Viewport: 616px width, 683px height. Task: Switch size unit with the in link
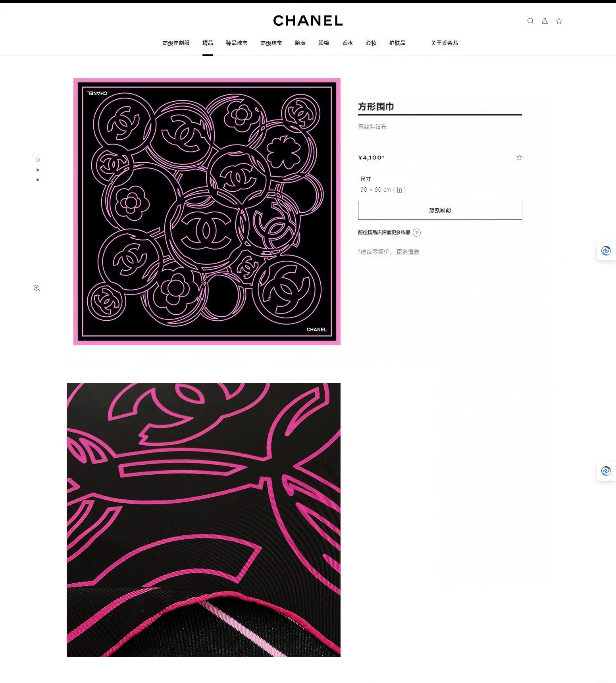click(x=399, y=190)
